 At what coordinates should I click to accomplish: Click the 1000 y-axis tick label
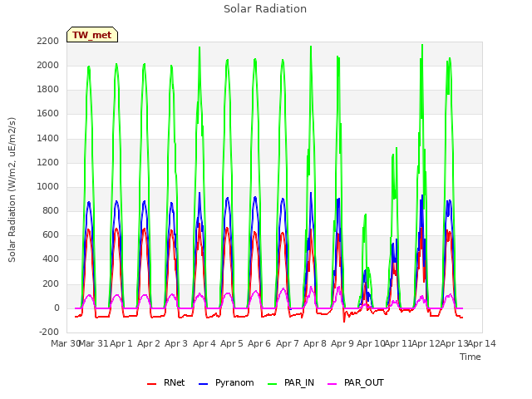point(48,186)
